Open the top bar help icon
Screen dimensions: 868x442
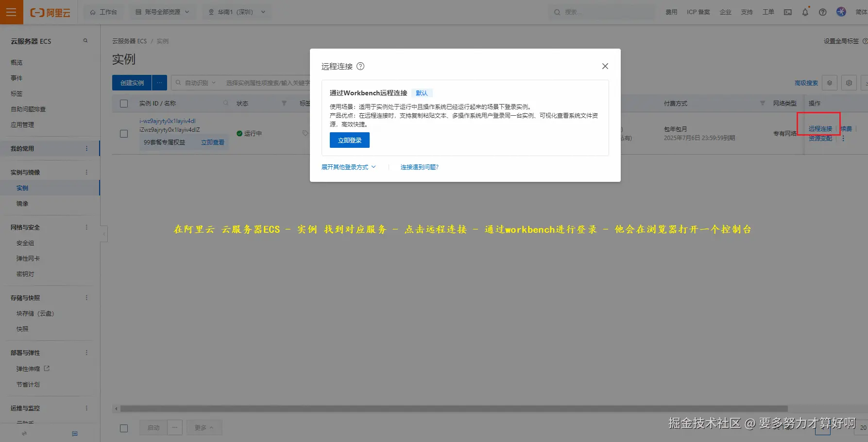(x=822, y=12)
